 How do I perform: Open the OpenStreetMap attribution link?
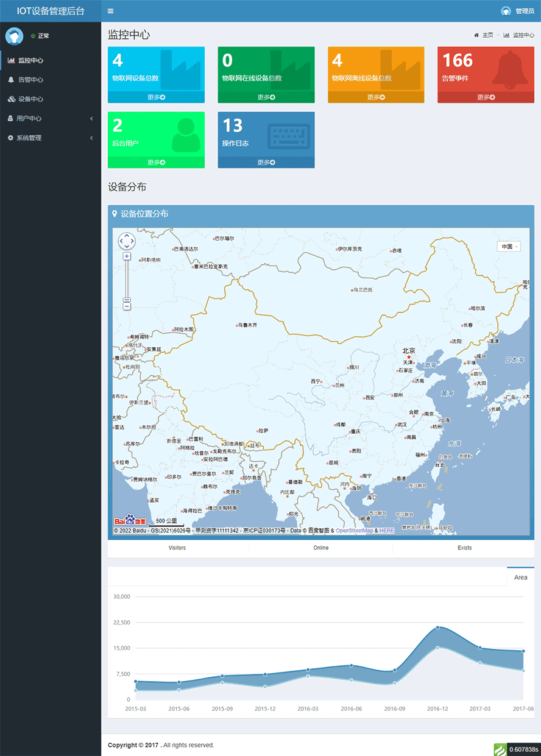(x=354, y=531)
